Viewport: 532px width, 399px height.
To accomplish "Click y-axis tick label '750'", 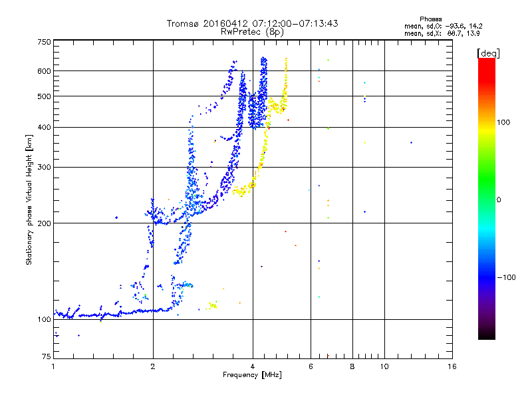I will pos(44,42).
